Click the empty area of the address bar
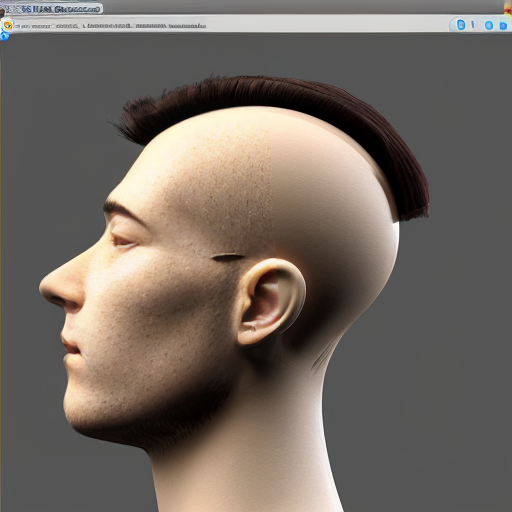Image resolution: width=512 pixels, height=512 pixels. click(x=327, y=25)
